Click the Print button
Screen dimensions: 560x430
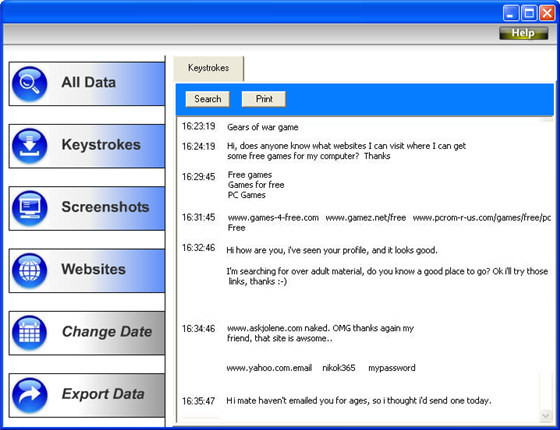click(264, 99)
